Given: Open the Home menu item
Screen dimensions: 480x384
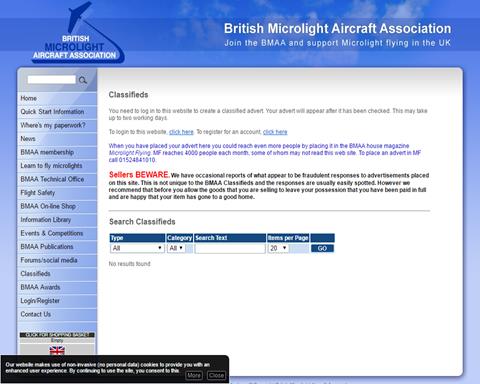Looking at the screenshot, I should pos(57,98).
